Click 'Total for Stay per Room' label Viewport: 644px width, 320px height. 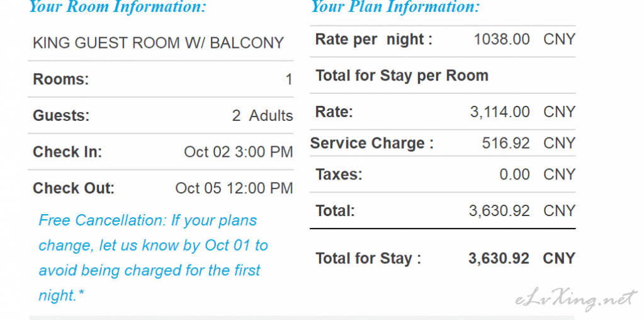coord(402,76)
